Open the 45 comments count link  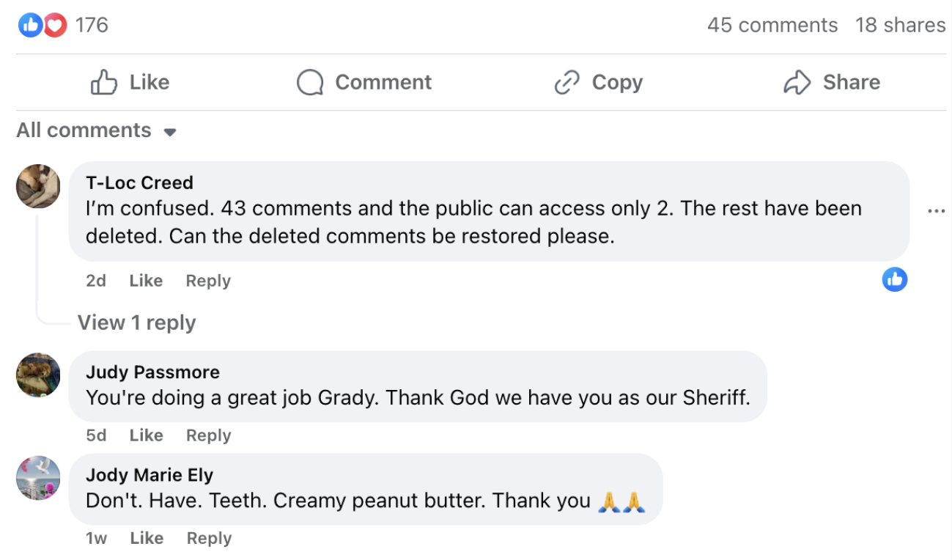coord(772,26)
